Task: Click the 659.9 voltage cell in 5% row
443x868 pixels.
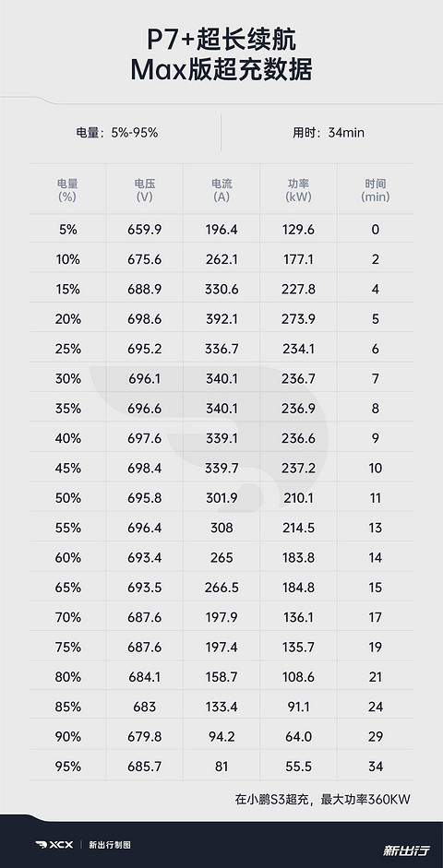Action: click(144, 229)
